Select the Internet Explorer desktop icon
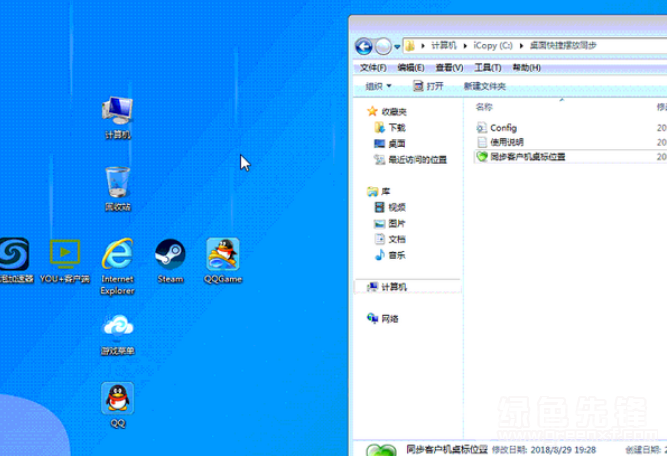667x456 pixels. pos(117,266)
